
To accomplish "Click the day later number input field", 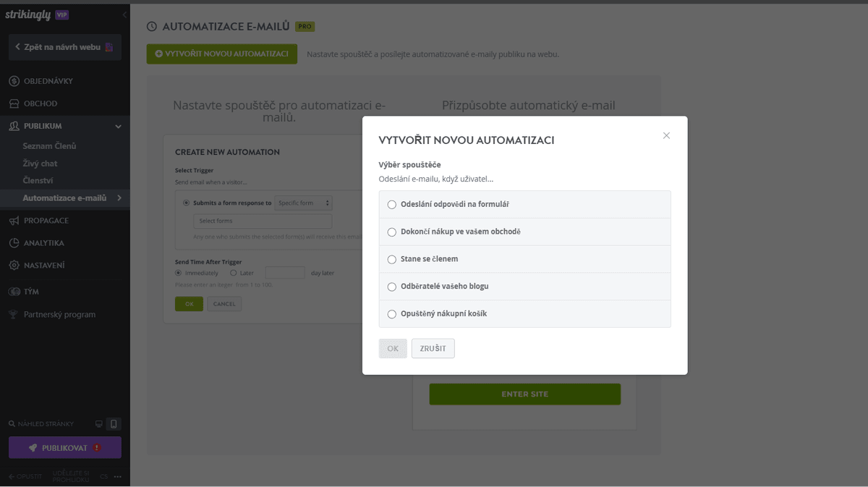I will [x=285, y=272].
